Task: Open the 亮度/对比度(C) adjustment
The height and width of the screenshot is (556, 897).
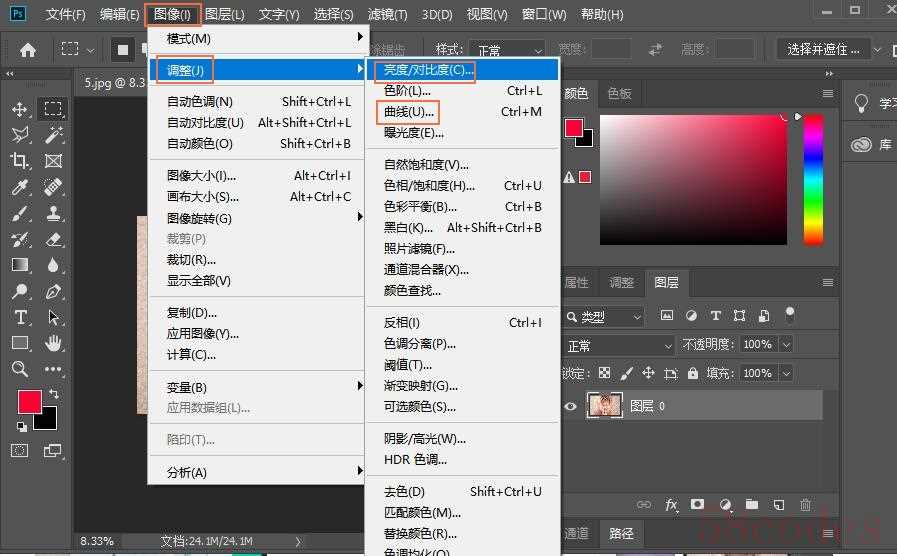Action: (x=462, y=70)
